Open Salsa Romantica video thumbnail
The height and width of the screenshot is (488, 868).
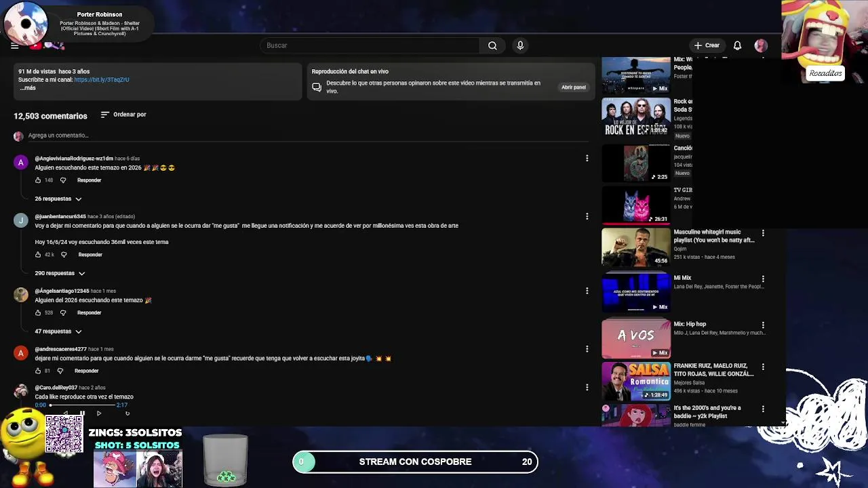tap(636, 380)
